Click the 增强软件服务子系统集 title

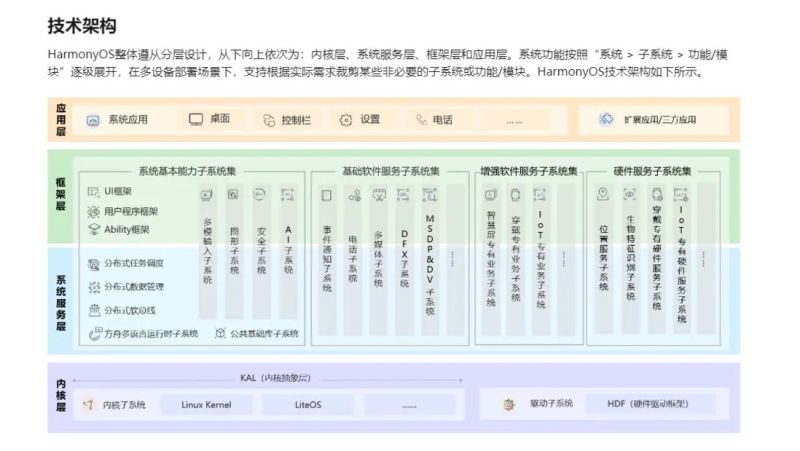529,171
